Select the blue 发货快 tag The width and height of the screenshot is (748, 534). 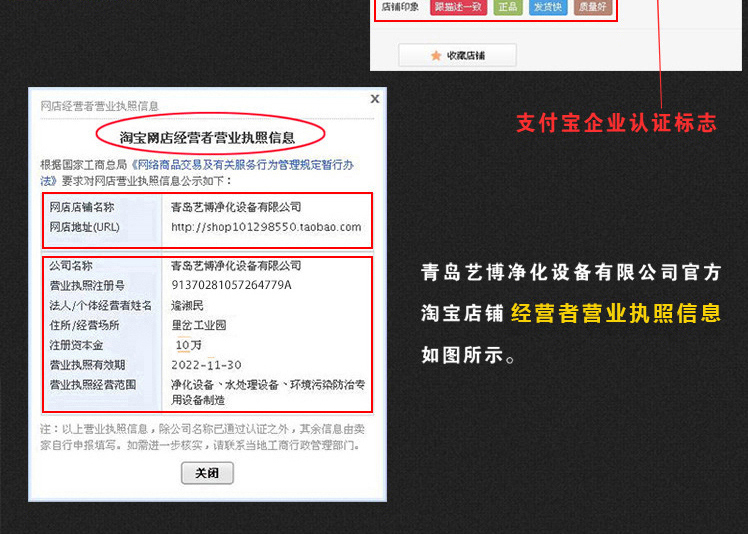(x=548, y=7)
